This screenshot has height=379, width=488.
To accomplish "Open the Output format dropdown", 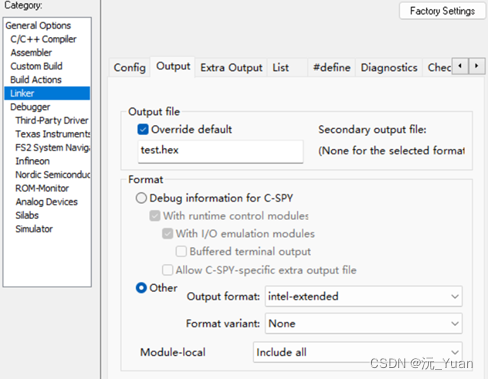I will point(364,296).
